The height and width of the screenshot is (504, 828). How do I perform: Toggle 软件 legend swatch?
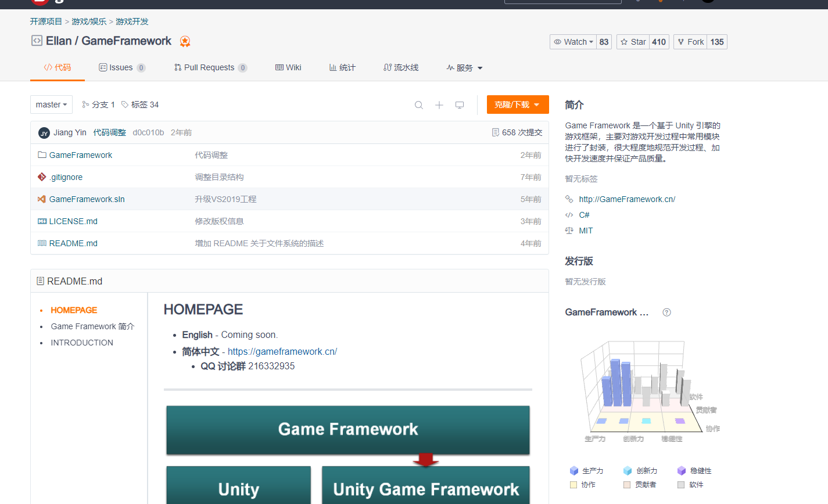click(681, 484)
